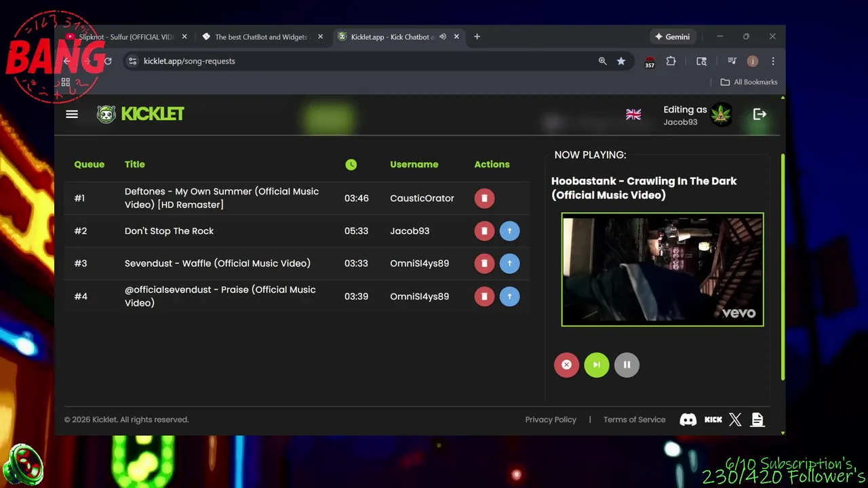Bookmark this page with the star
868x488 pixels.
[621, 61]
